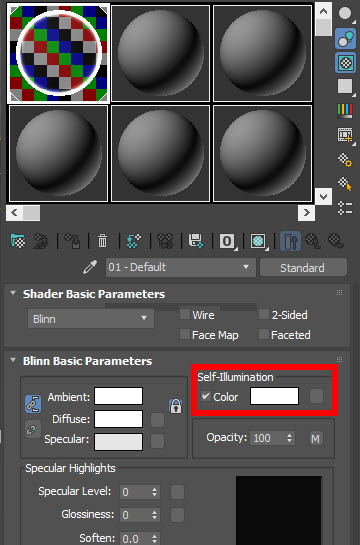Click the Diffuse map button
Image resolution: width=360 pixels, height=545 pixels.
[157, 420]
